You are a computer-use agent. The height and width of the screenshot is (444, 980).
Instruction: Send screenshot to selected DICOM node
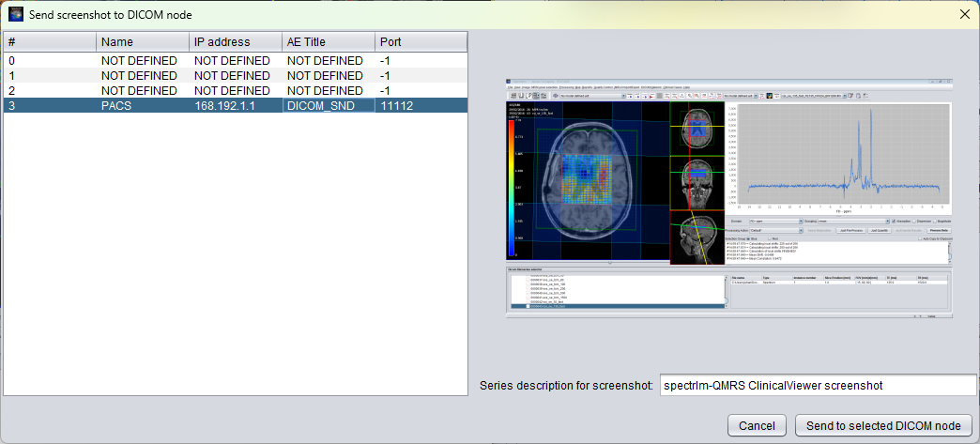[x=883, y=426]
